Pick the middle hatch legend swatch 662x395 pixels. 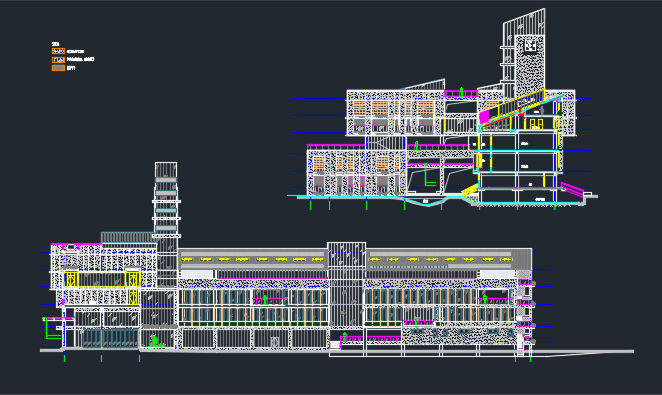58,60
